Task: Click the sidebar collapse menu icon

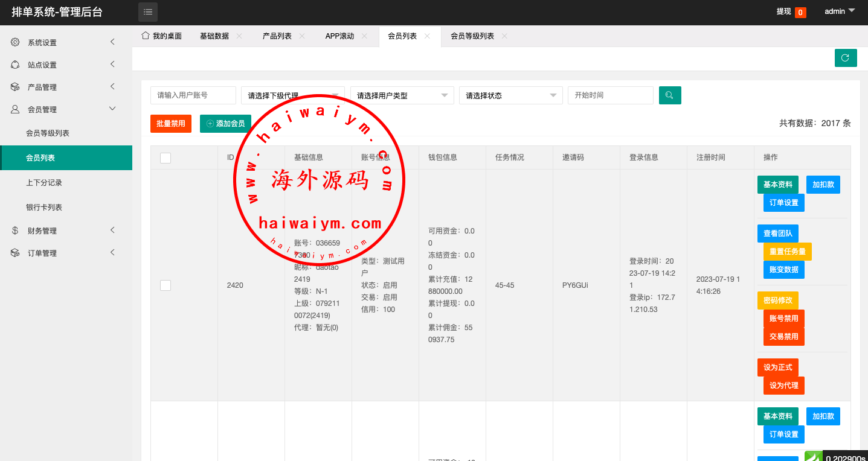Action: [x=147, y=12]
